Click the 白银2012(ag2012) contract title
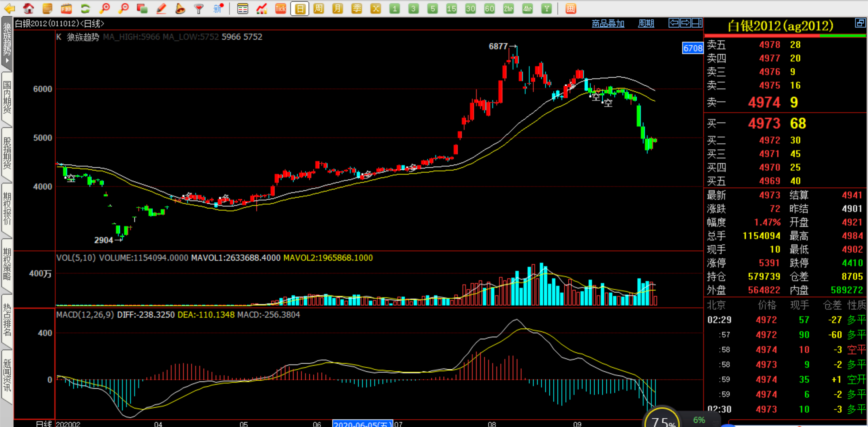This screenshot has height=427, width=868. (780, 26)
